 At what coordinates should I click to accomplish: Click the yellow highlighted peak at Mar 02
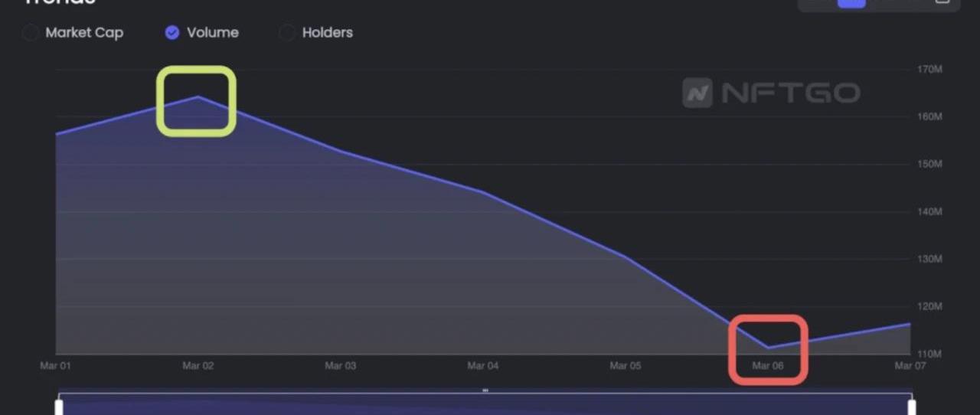[x=198, y=97]
